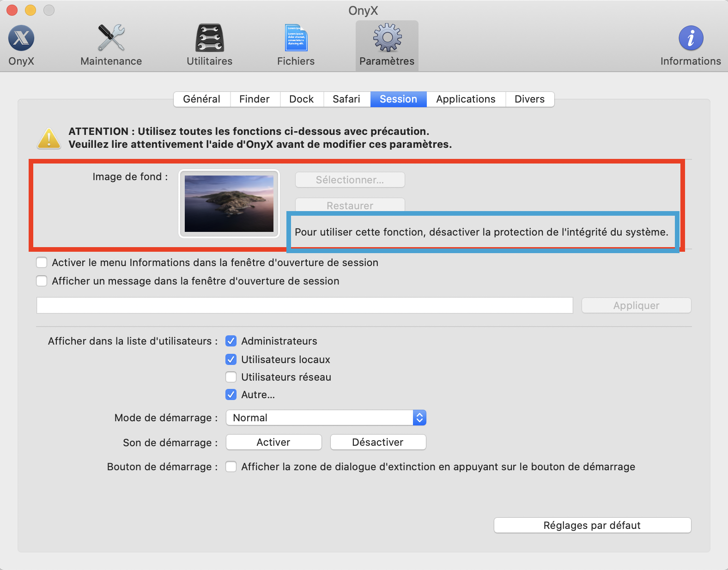Screen dimensions: 728x570
Task: Open the Fichiers section
Action: 296,45
